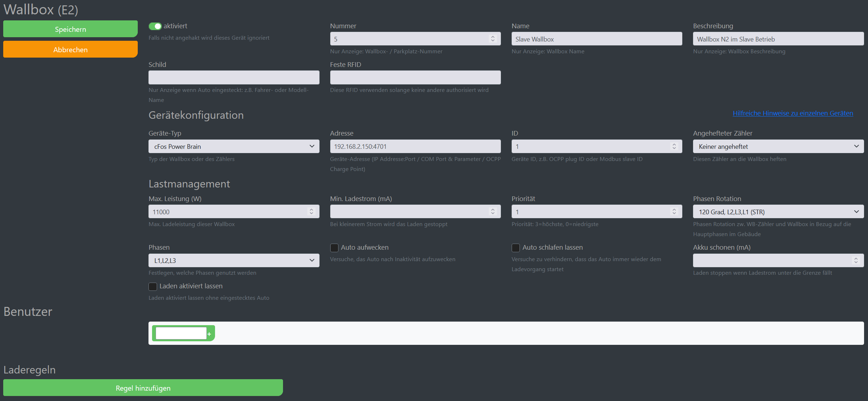
Task: Decrease the Max. Leistung value
Action: coord(311,213)
